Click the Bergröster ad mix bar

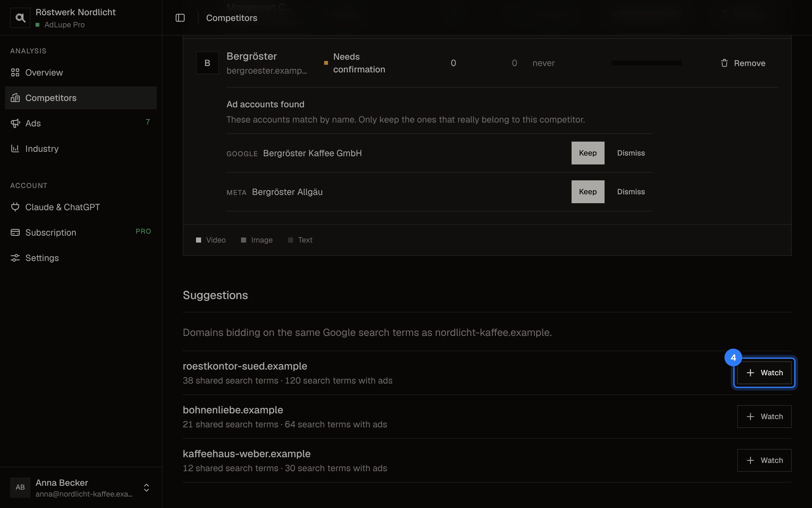pos(646,63)
